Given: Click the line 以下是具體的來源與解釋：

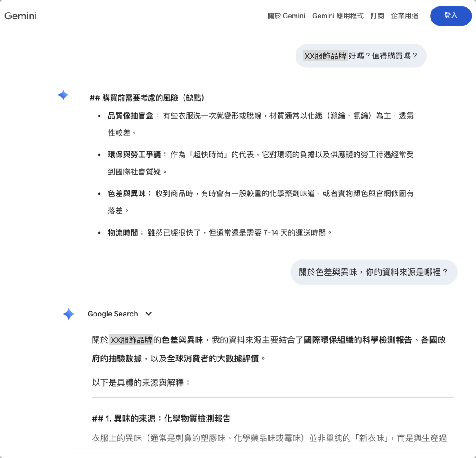Looking at the screenshot, I should pyautogui.click(x=141, y=382).
